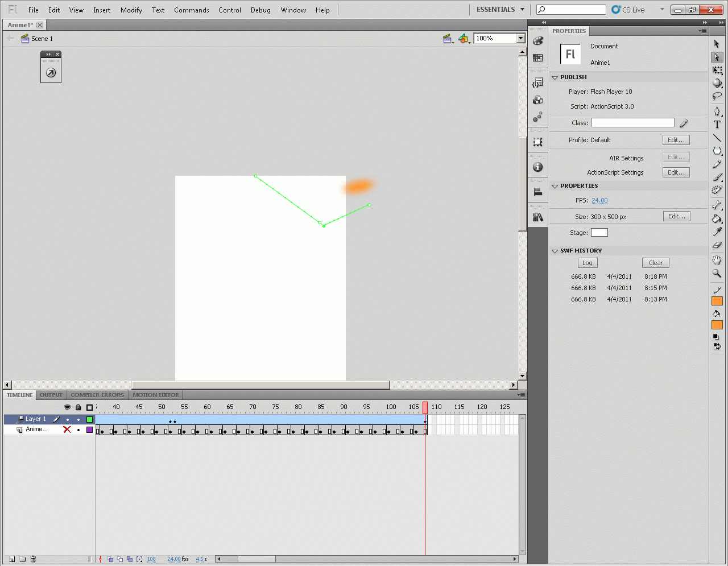Open the ESSENTIALS workspace switcher

tap(500, 10)
